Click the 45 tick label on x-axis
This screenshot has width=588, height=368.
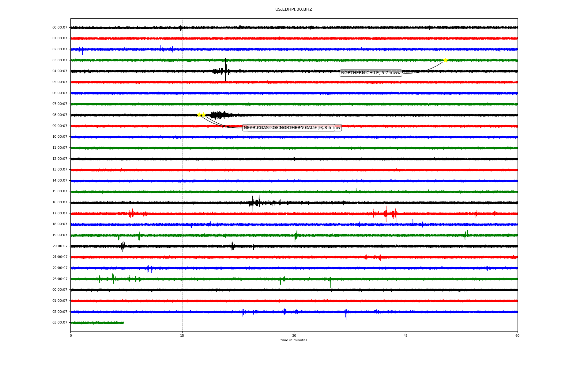(x=406, y=335)
